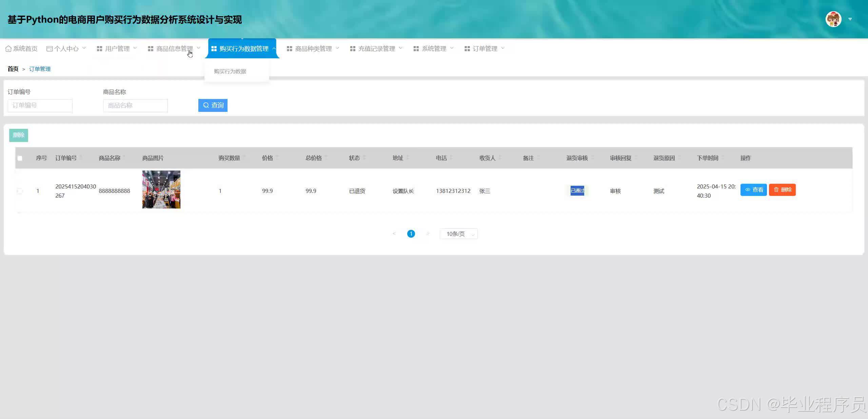Click the sort icon on 总价格 column
Screen dimensions: 868x419
click(x=326, y=157)
